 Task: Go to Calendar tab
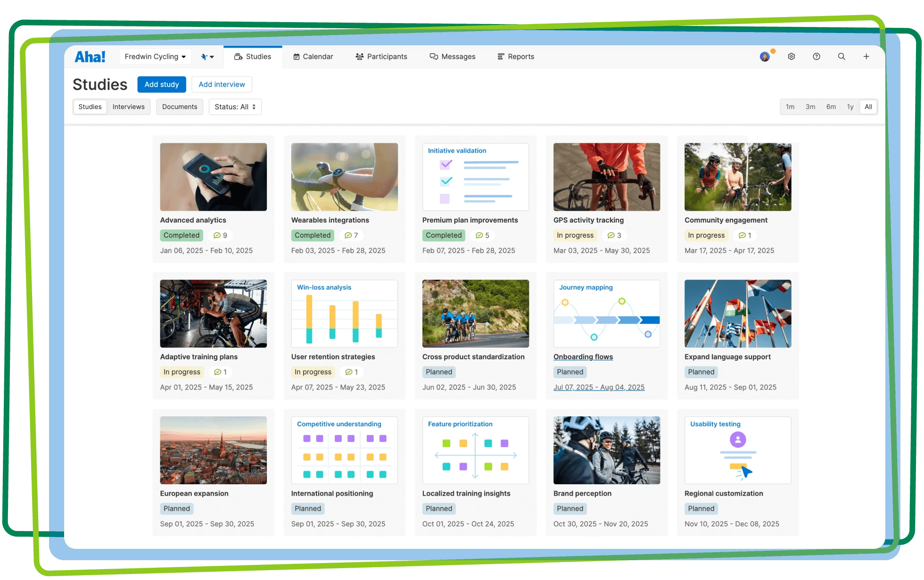313,57
